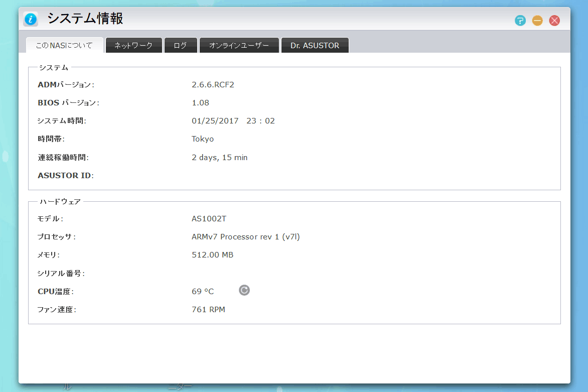Minimize the window with the orange button
Image resolution: width=588 pixels, height=392 pixels.
tap(537, 21)
